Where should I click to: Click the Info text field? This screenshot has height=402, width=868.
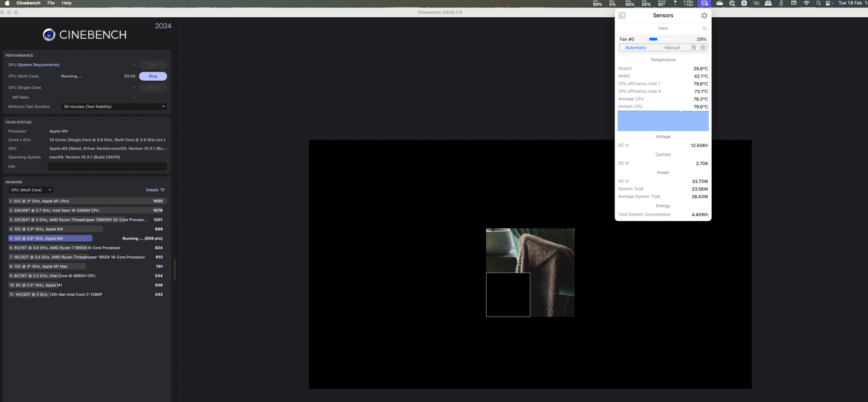coord(107,167)
